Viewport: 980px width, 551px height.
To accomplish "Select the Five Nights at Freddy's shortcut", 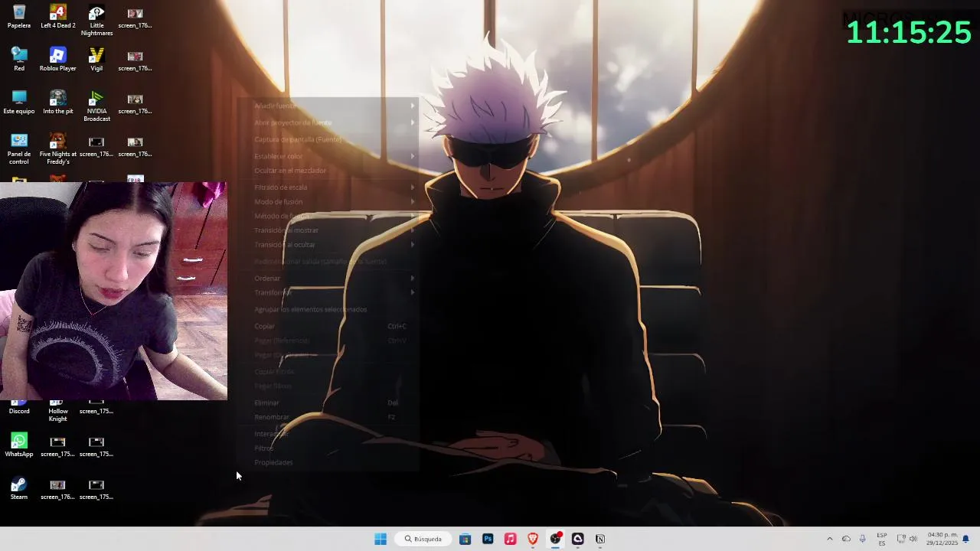I will click(57, 149).
